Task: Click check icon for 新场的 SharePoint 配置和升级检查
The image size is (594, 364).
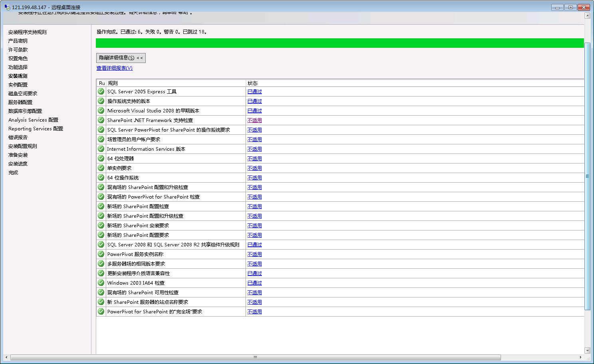Action: click(101, 216)
